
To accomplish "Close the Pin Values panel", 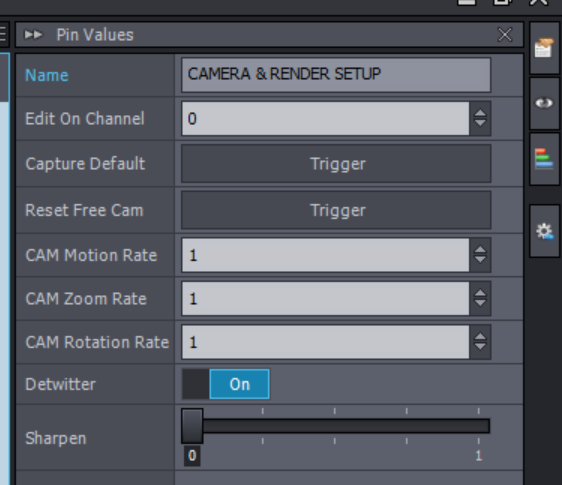I will 505,35.
